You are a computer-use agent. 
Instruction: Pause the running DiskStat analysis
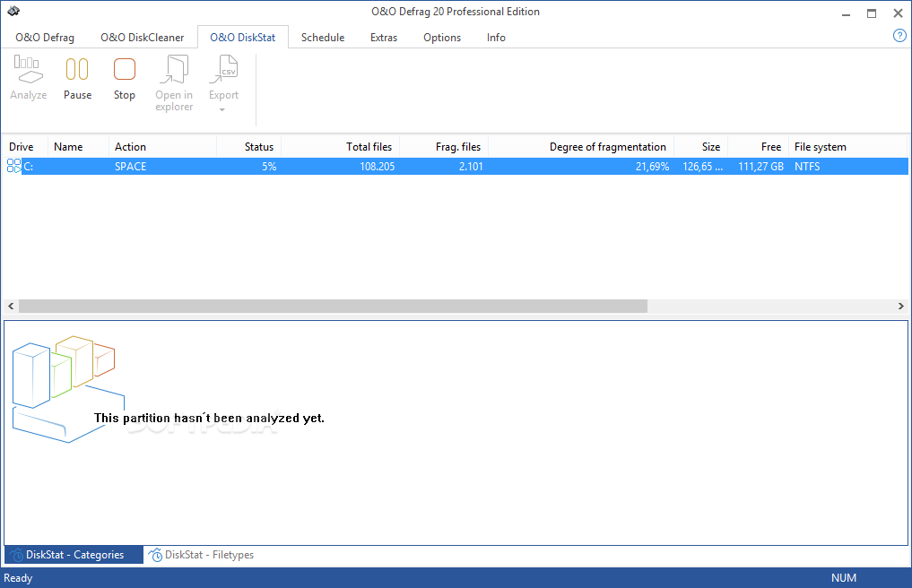[77, 77]
